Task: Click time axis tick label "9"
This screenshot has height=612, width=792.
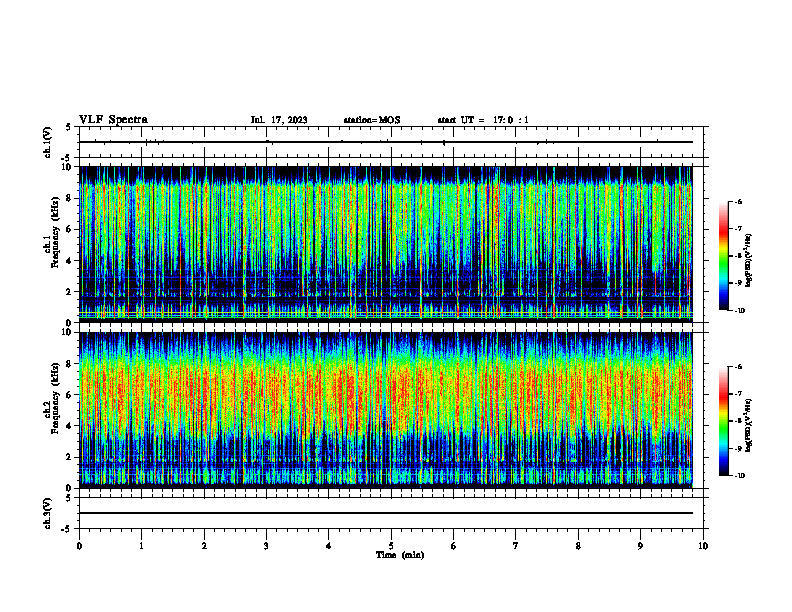Action: click(640, 546)
